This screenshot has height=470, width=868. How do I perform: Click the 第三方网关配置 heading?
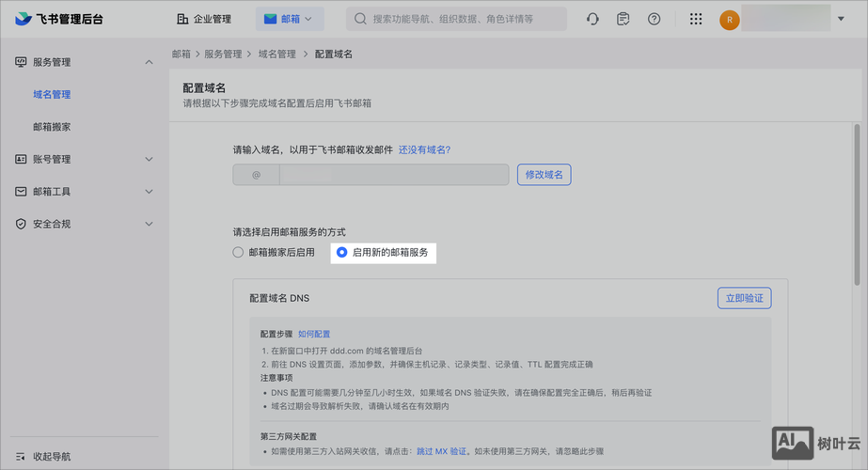pyautogui.click(x=289, y=437)
